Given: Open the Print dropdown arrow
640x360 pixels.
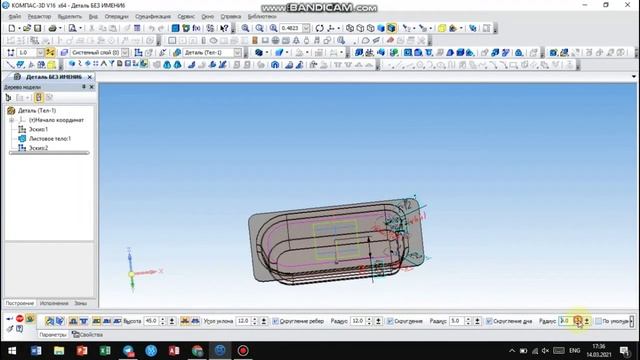Looking at the screenshot, I should [x=60, y=29].
